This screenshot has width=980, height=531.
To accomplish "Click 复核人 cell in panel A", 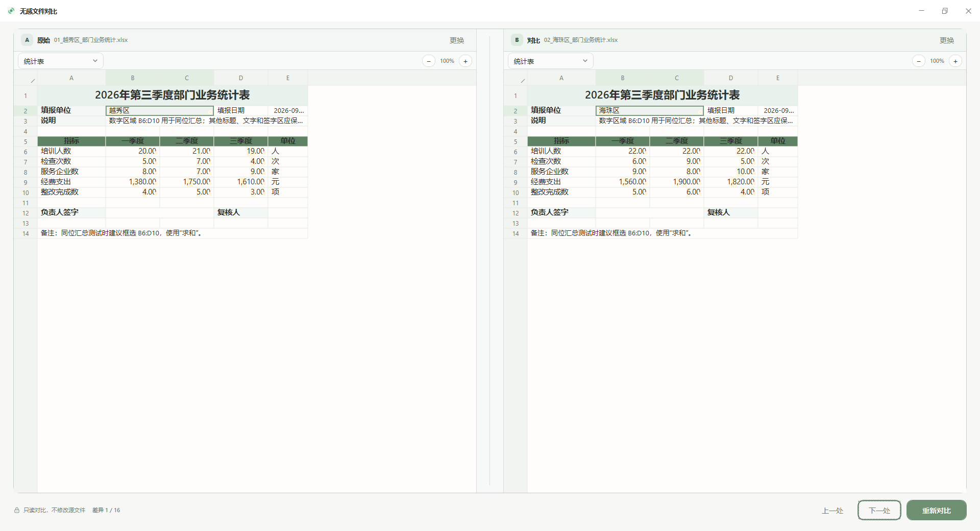I will tap(241, 212).
